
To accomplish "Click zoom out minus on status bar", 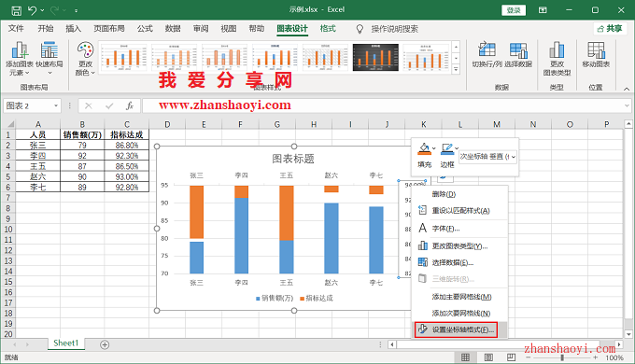I will (529, 357).
